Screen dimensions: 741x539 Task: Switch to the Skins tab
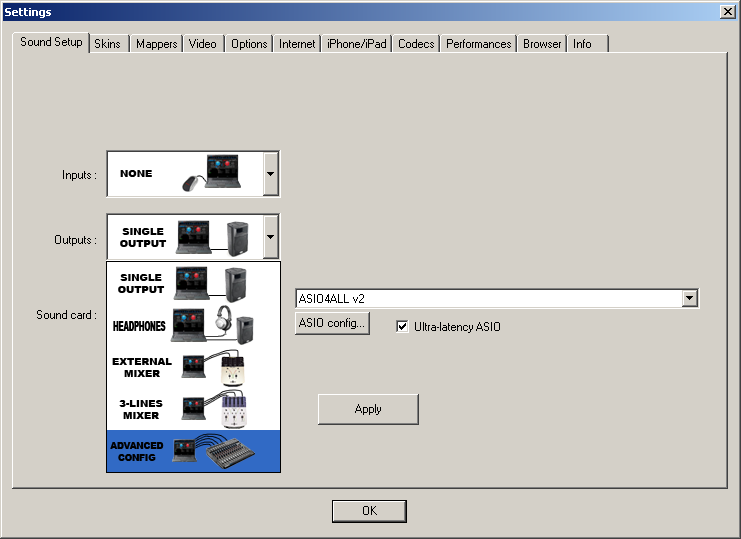pos(108,44)
